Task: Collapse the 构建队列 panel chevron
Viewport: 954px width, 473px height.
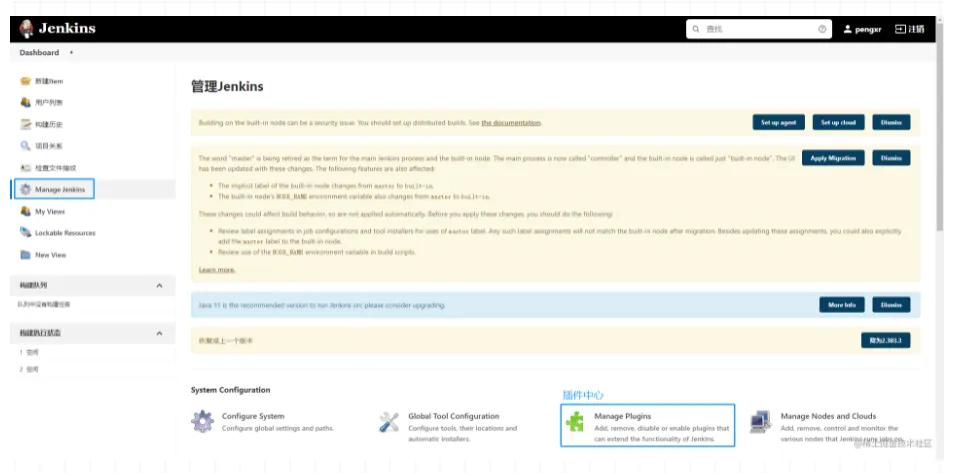Action: pyautogui.click(x=159, y=286)
